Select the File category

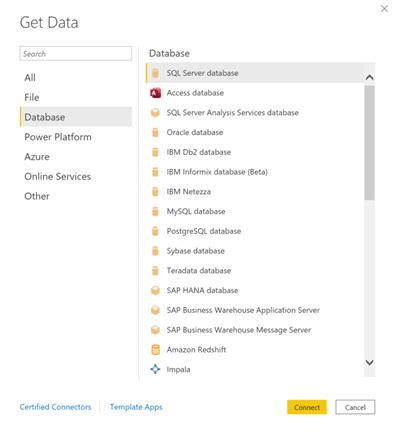76,97
